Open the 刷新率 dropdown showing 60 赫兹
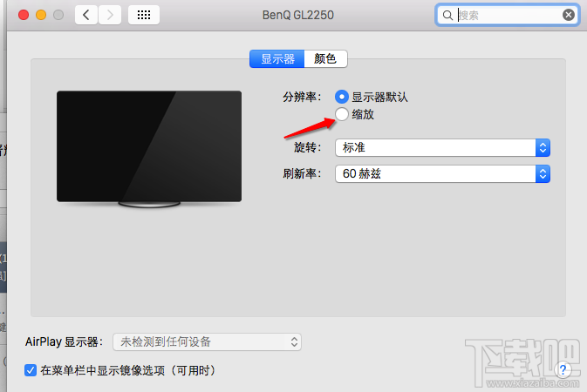 [442, 173]
